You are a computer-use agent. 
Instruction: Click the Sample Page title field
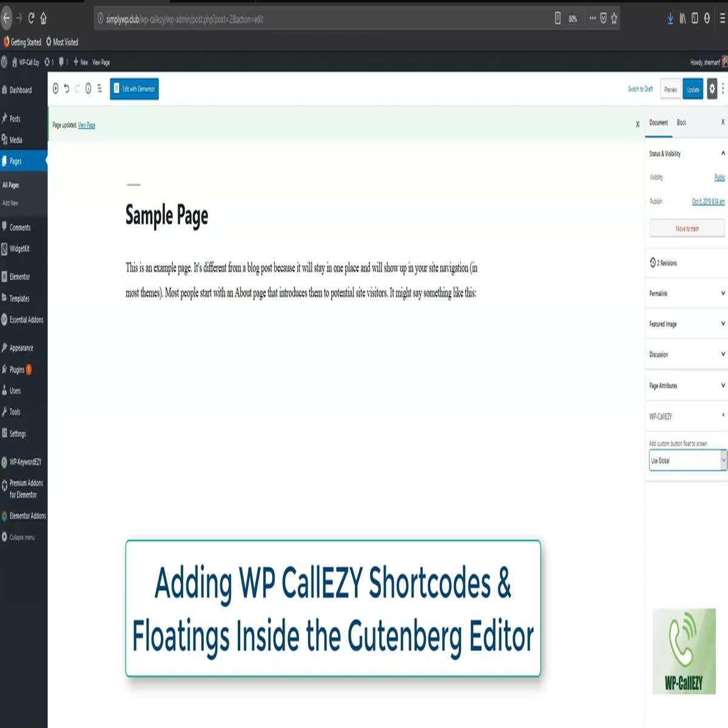167,215
